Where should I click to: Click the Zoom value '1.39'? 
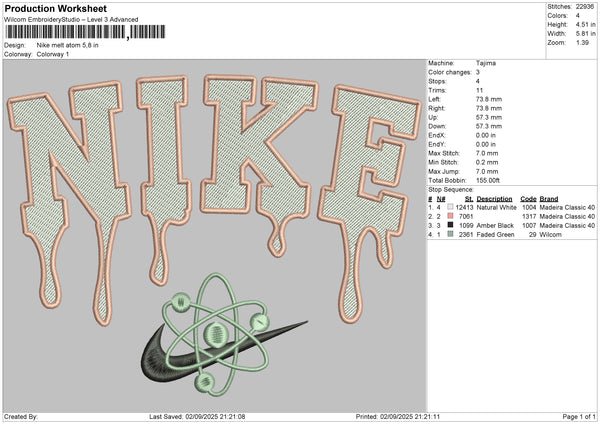(x=582, y=42)
